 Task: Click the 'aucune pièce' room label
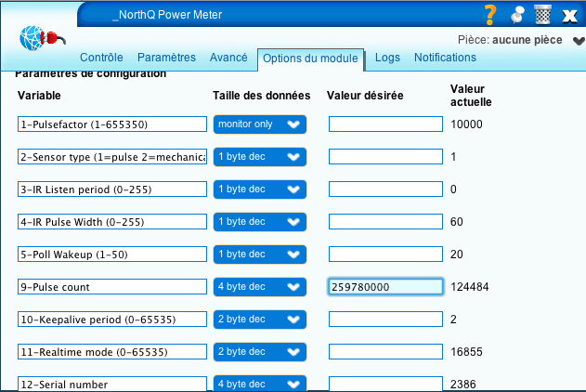click(527, 40)
